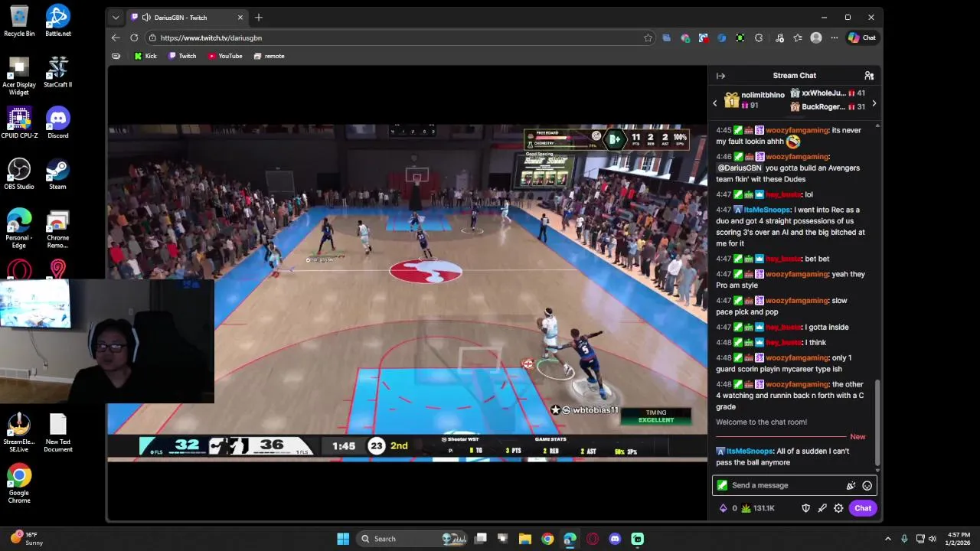
Task: Open the celebration icon in message box
Action: (x=851, y=485)
